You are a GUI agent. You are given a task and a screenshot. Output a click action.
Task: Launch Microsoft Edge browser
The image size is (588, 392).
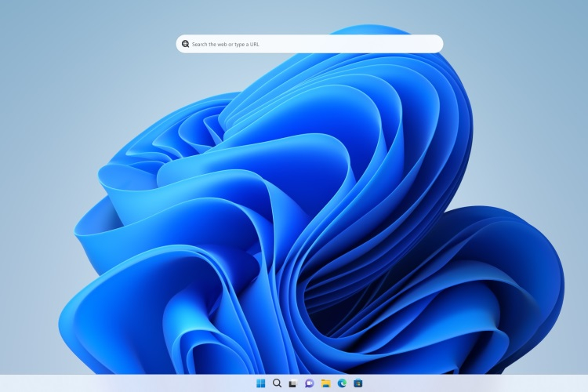pyautogui.click(x=342, y=383)
